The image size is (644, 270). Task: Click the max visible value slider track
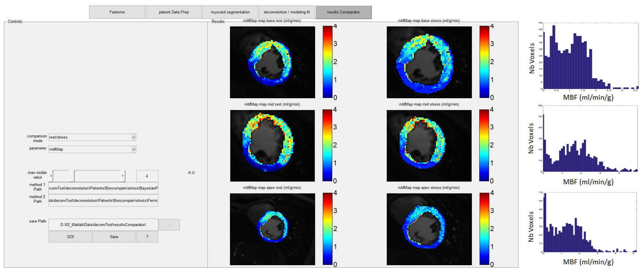98,176
